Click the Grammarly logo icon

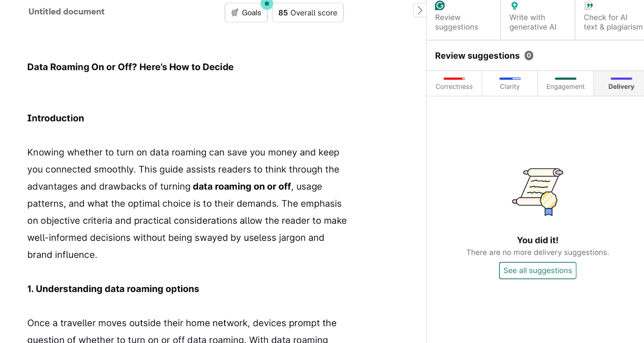pyautogui.click(x=440, y=5)
